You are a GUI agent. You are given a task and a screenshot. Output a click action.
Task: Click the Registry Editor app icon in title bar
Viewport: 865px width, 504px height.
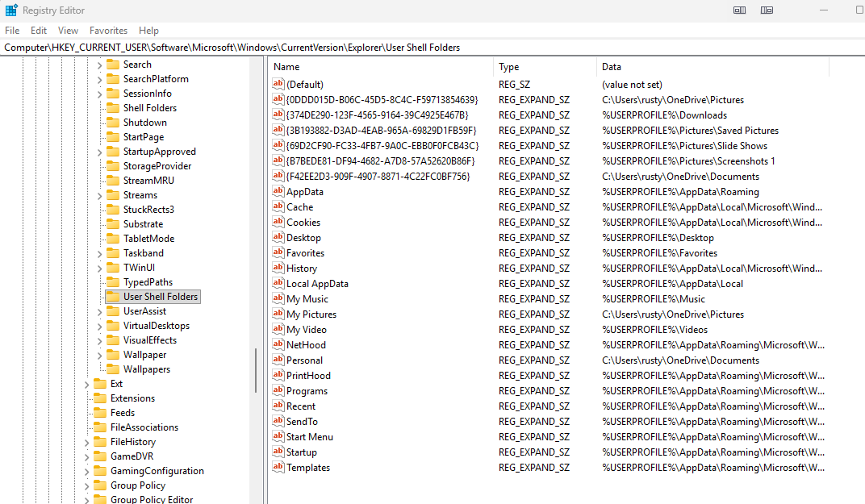(11, 10)
